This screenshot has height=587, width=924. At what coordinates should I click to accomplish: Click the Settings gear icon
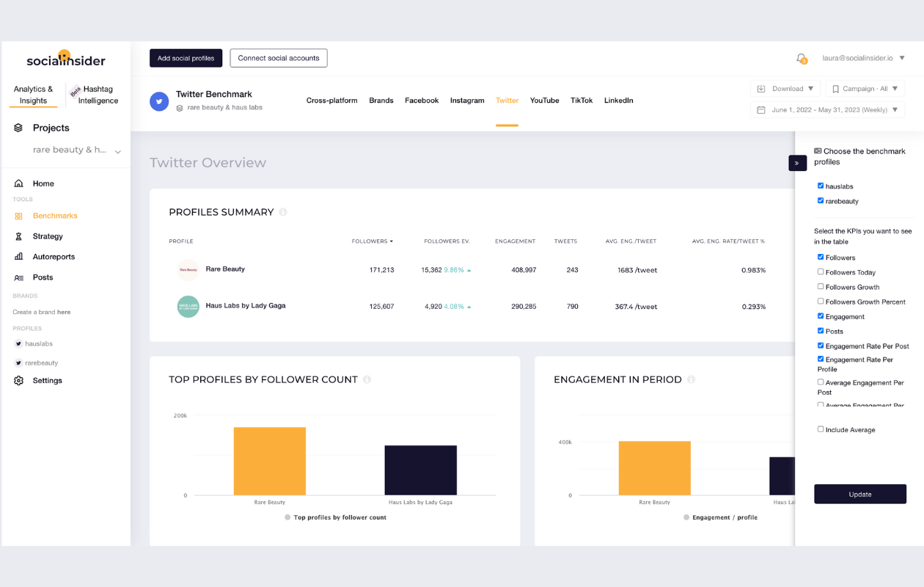click(x=18, y=381)
